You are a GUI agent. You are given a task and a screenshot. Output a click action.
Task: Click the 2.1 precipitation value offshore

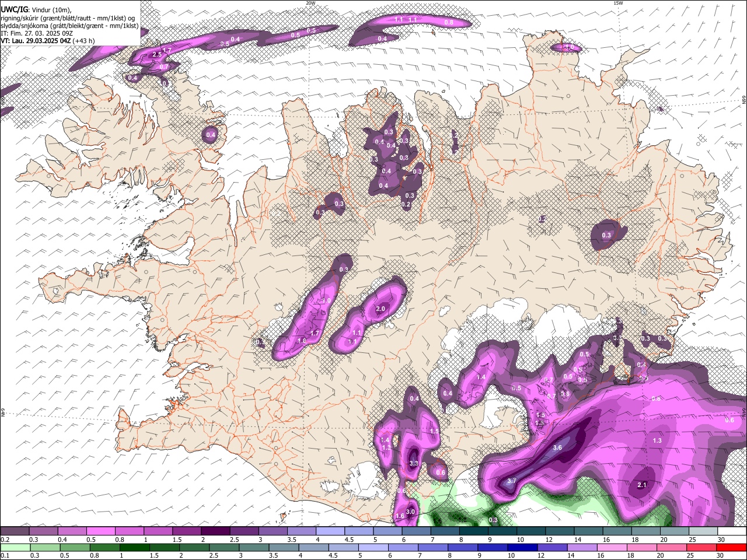[x=642, y=485]
